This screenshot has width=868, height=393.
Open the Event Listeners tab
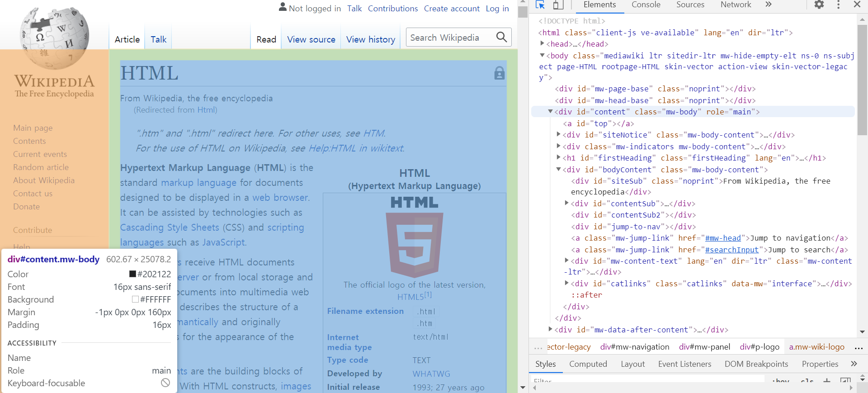coord(684,364)
